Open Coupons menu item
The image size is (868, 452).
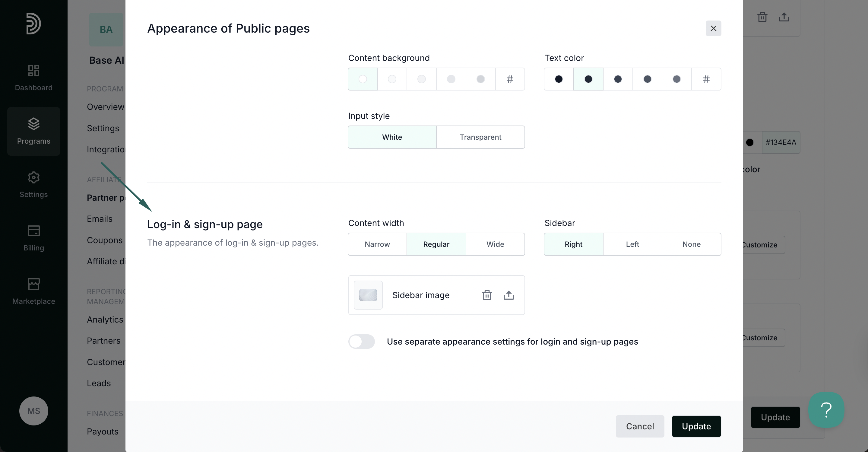pyautogui.click(x=104, y=240)
